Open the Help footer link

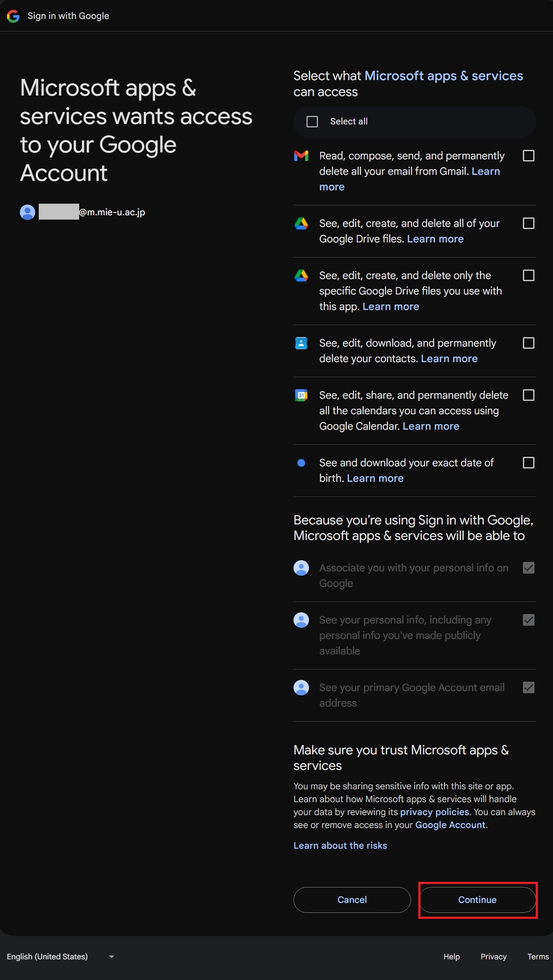pyautogui.click(x=452, y=956)
